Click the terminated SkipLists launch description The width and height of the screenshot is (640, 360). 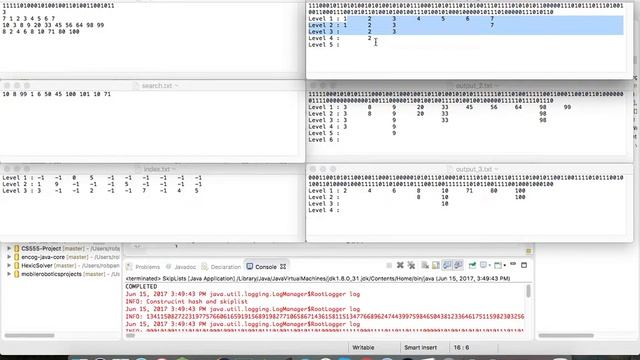(x=318, y=278)
